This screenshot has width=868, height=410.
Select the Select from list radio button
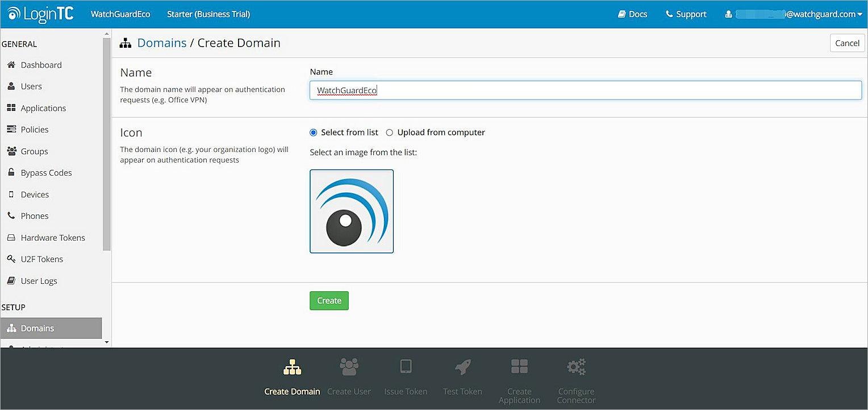coord(313,132)
